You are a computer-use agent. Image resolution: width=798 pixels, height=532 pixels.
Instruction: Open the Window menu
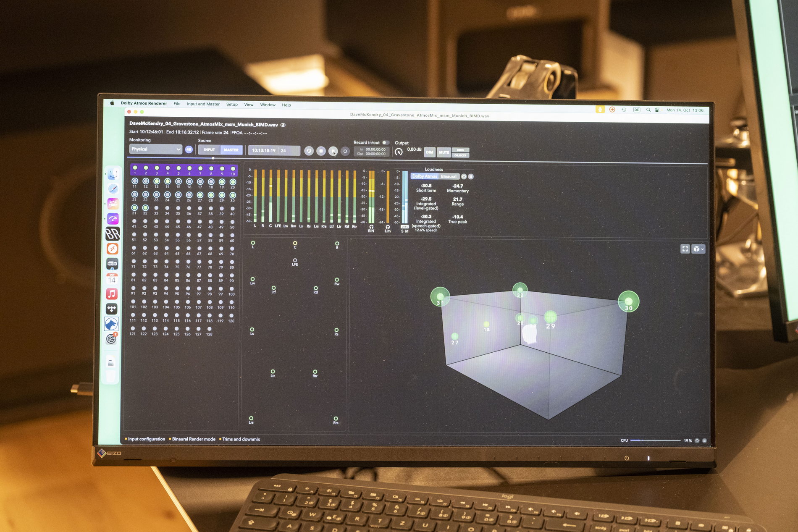pyautogui.click(x=268, y=105)
